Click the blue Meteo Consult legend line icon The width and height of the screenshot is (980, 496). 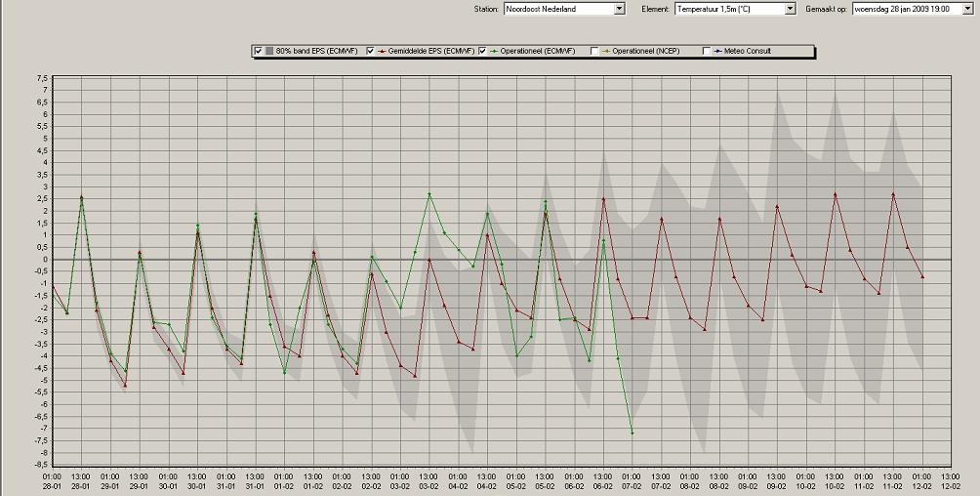coord(718,52)
